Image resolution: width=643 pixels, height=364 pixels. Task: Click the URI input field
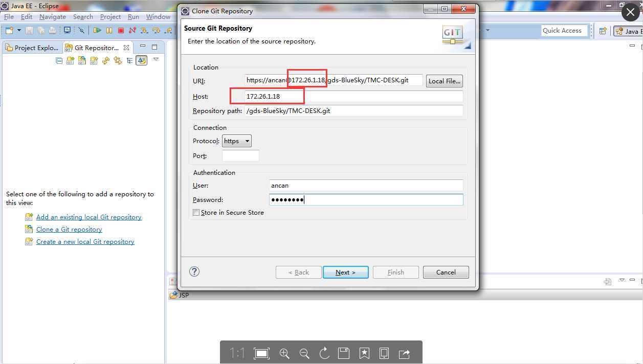click(x=334, y=80)
